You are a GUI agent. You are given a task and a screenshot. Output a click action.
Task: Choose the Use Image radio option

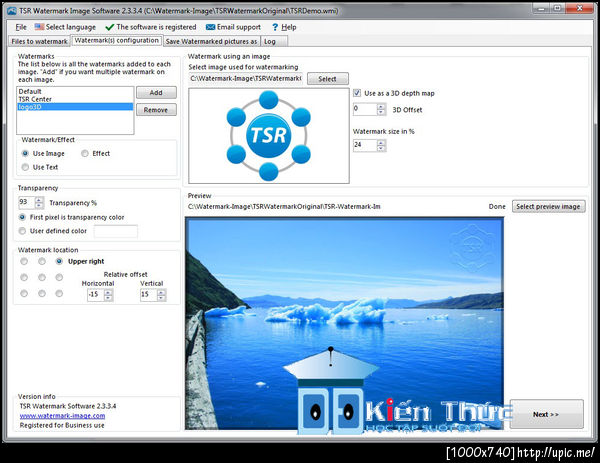tap(25, 153)
